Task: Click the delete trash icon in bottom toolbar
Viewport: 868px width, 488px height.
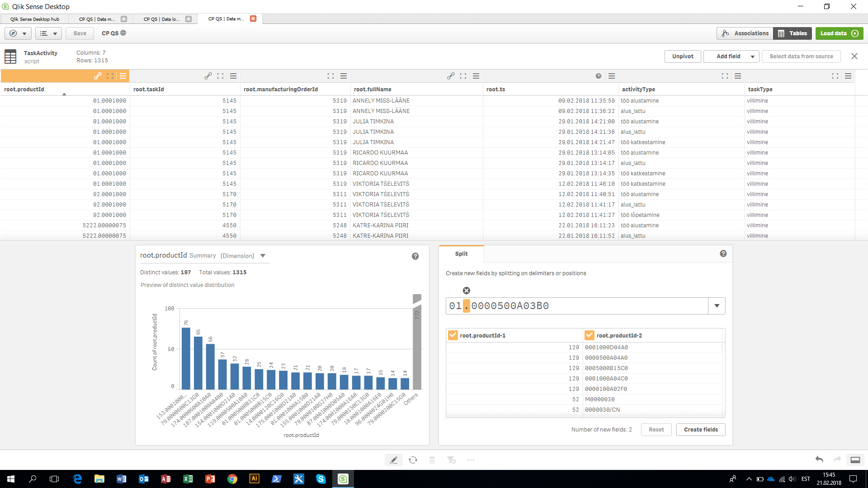Action: 432,460
